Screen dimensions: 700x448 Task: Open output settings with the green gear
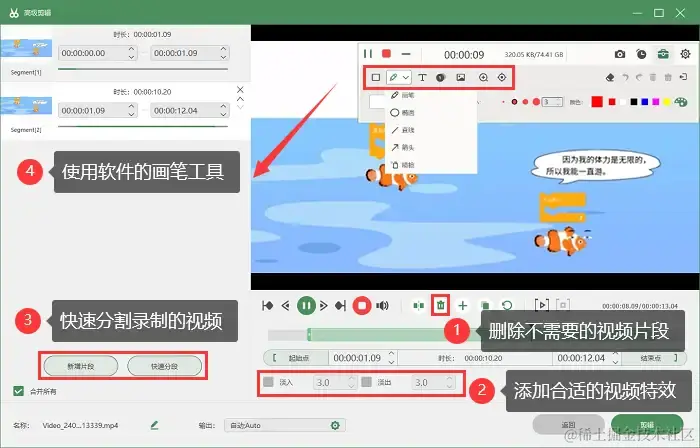point(335,426)
